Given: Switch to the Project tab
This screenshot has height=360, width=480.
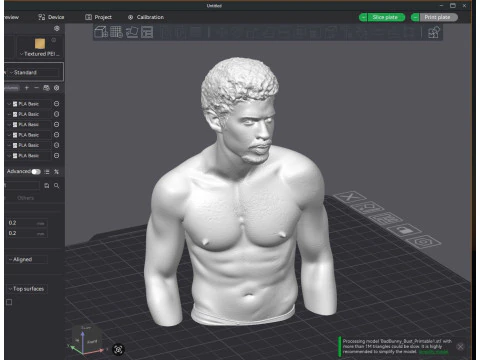Looking at the screenshot, I should tap(98, 17).
